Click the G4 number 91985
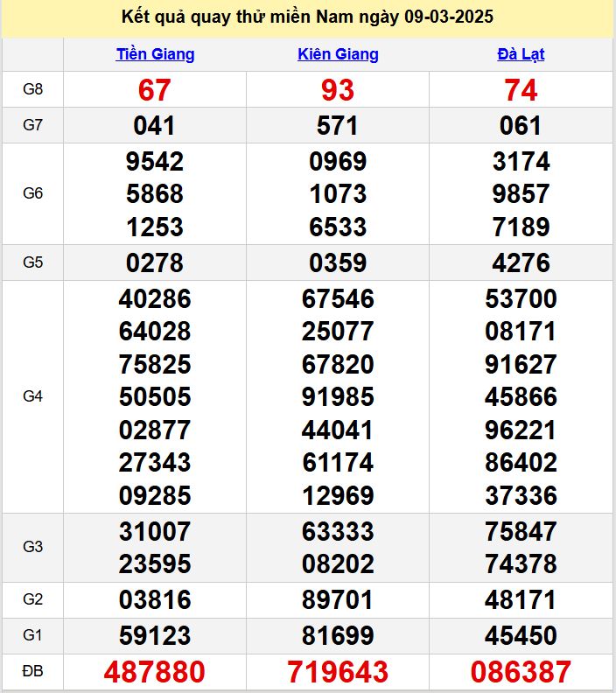616x693 pixels. pyautogui.click(x=338, y=397)
